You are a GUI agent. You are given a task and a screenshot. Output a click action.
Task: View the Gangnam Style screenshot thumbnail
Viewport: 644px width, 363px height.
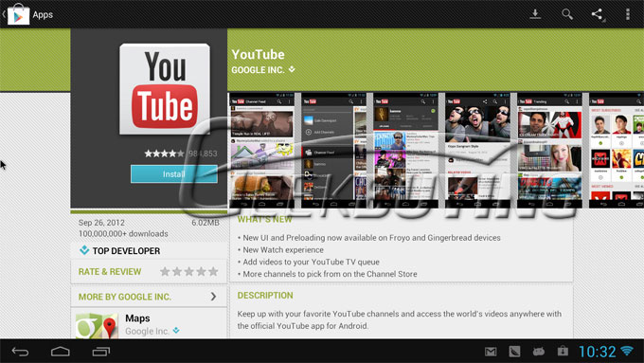477,151
